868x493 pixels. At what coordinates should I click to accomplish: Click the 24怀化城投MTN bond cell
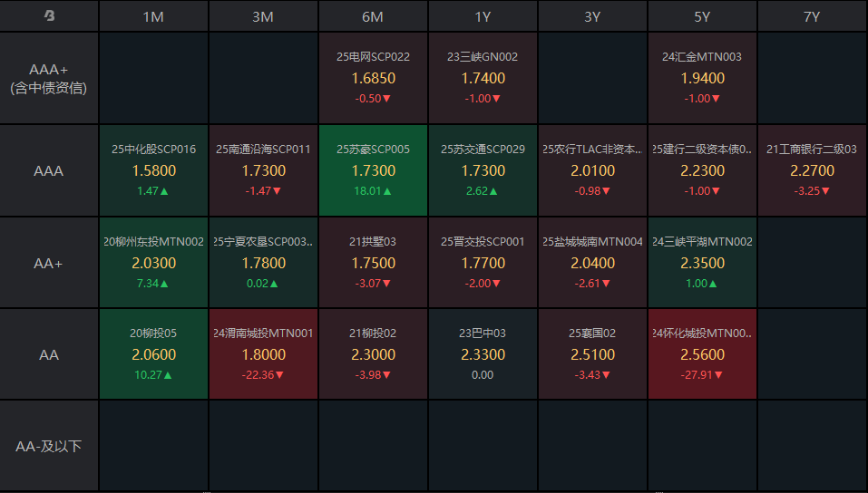pos(702,354)
